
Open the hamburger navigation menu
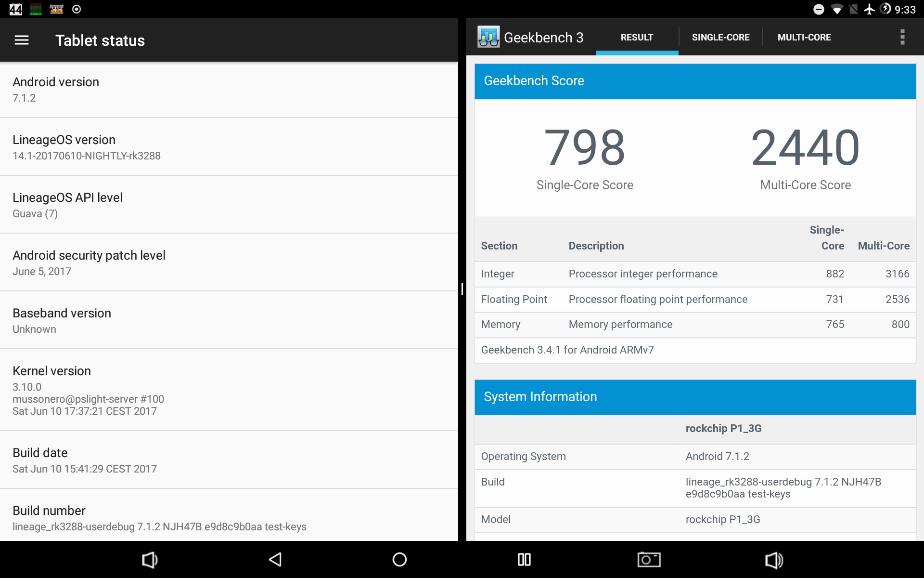click(x=22, y=40)
